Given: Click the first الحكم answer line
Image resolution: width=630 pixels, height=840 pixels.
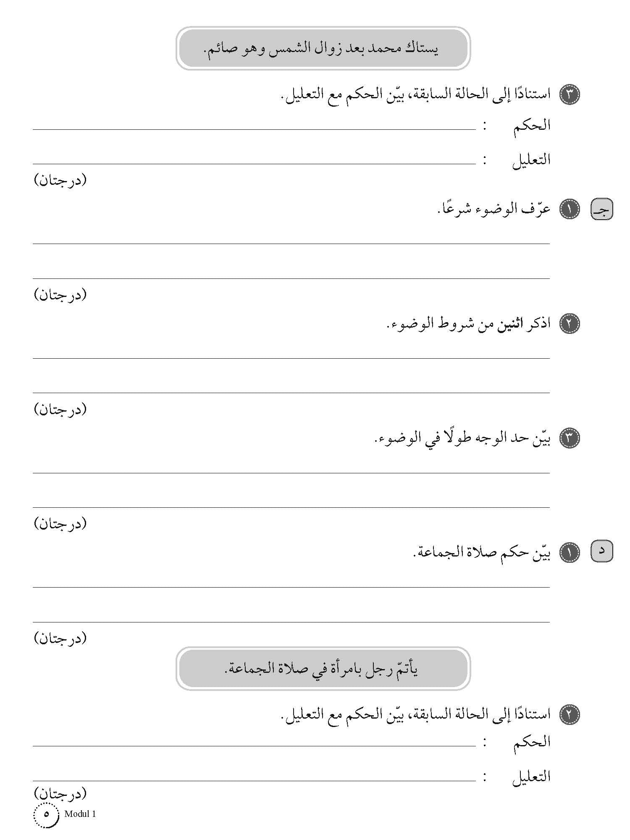Looking at the screenshot, I should pos(254,129).
